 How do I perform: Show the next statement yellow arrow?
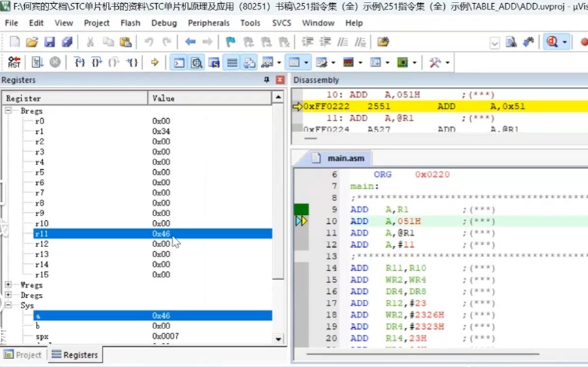pyautogui.click(x=154, y=62)
